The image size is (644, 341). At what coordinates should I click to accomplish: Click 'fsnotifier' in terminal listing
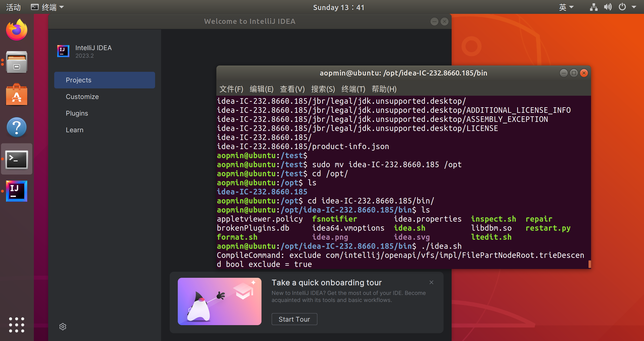click(x=335, y=219)
